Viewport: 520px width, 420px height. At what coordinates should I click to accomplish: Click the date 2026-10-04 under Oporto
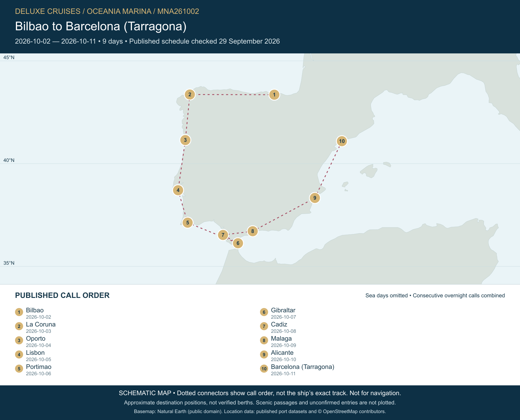[x=38, y=345]
